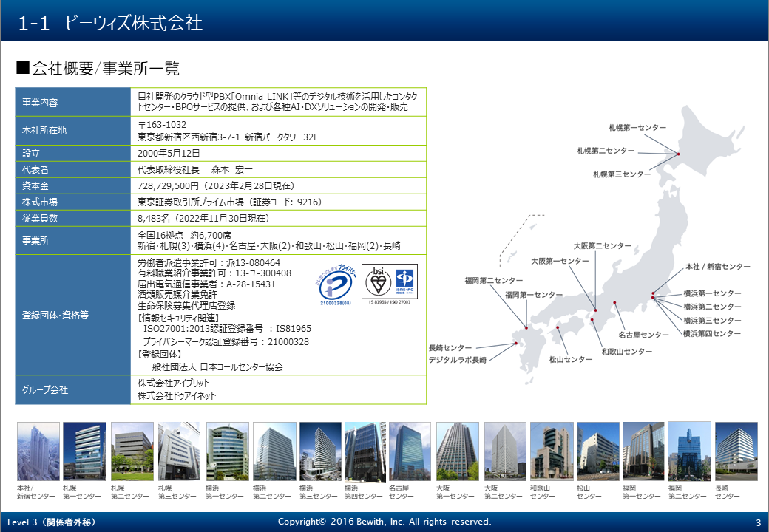769x532 pixels.
Task: Select the 横浜第四センター map label
Action: click(x=712, y=334)
